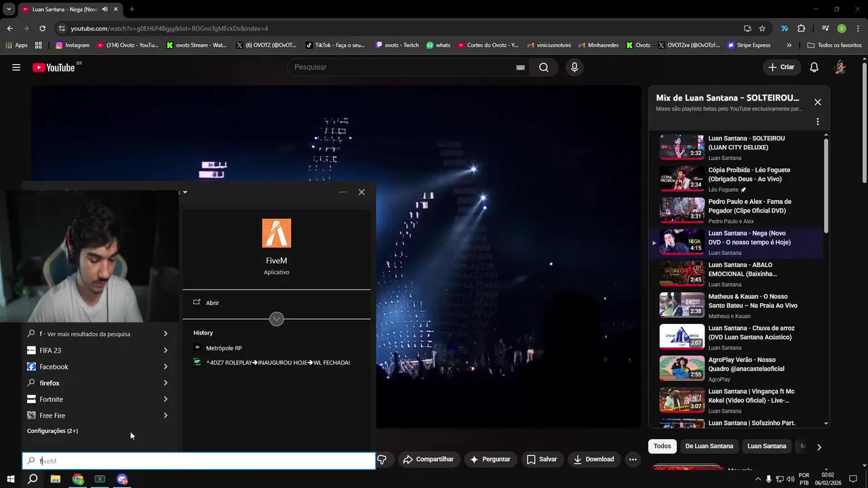Select the De Luan Santana filter chip
The image size is (868, 488).
pos(709,446)
